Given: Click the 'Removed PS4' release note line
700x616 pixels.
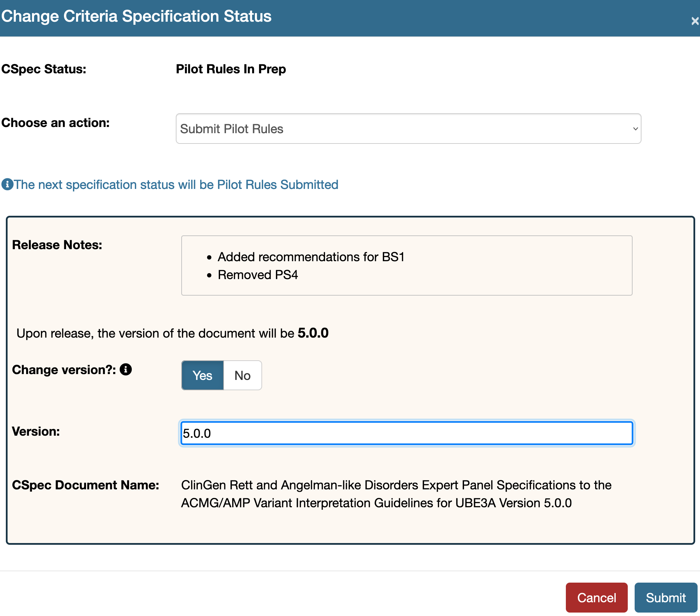Looking at the screenshot, I should pos(258,275).
